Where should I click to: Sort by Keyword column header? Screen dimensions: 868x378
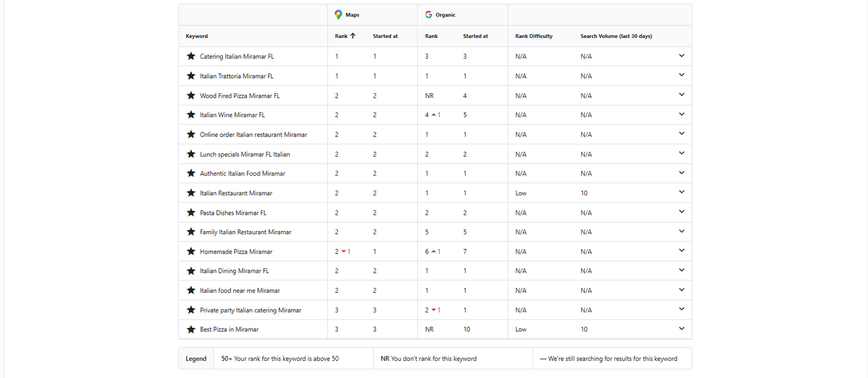pos(196,36)
